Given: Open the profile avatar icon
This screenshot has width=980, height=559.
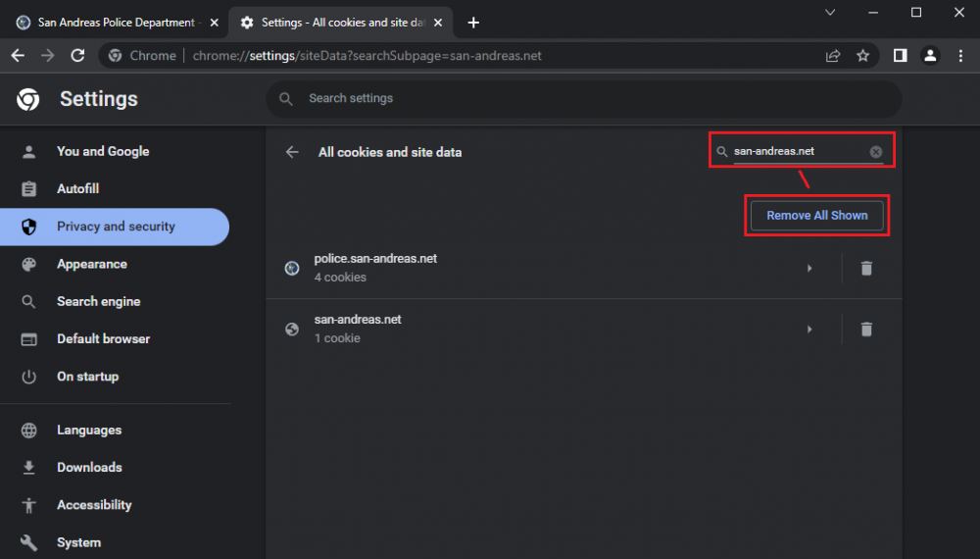Looking at the screenshot, I should (x=930, y=56).
